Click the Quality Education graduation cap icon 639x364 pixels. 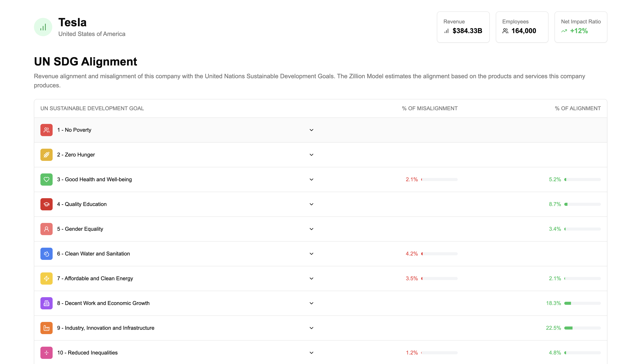pos(46,204)
